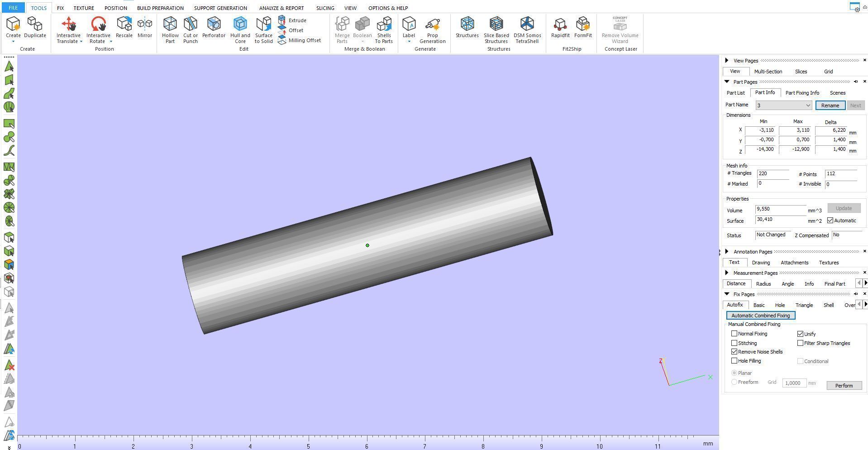Click the Shells To Parts icon

tap(384, 30)
